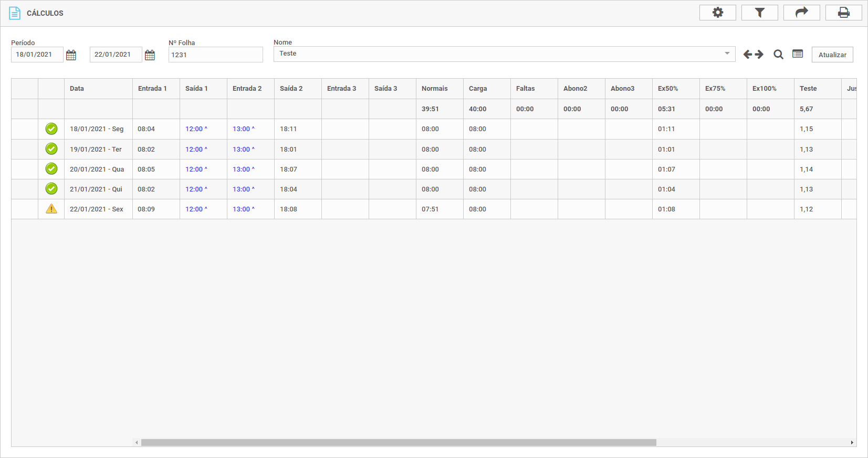
Task: Click the magnifier search icon
Action: point(778,55)
